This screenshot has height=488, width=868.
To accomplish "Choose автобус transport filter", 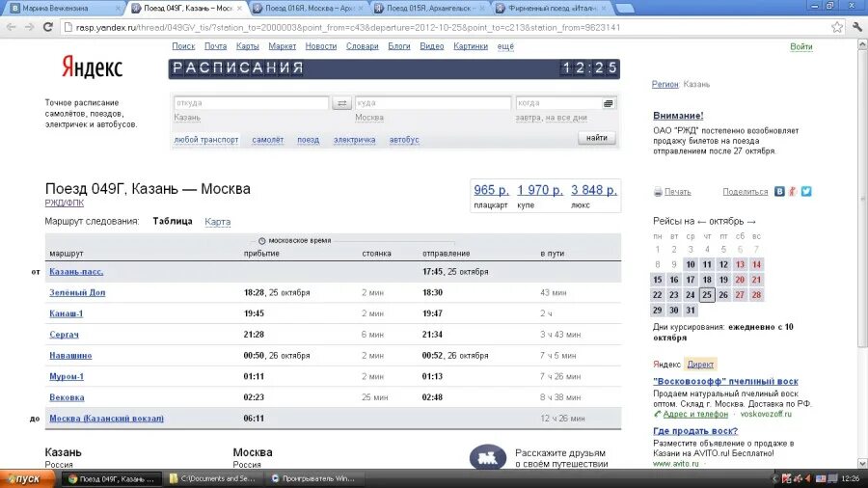I will pyautogui.click(x=404, y=140).
